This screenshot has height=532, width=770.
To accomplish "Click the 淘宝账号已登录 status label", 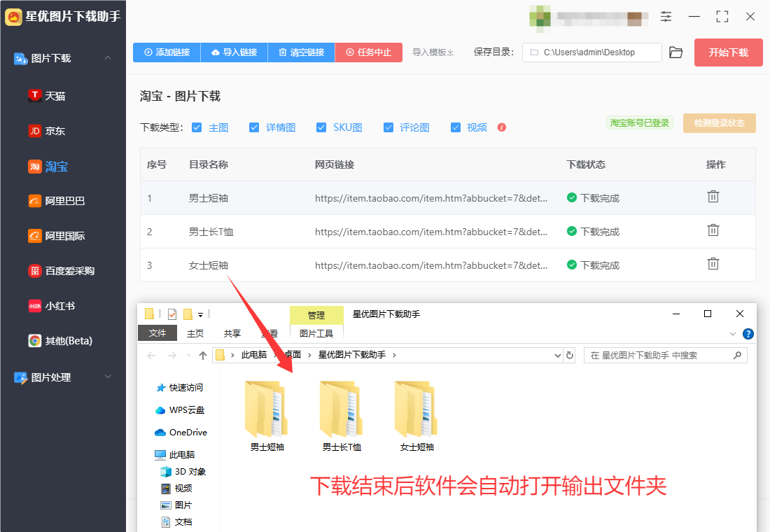I will coord(639,122).
